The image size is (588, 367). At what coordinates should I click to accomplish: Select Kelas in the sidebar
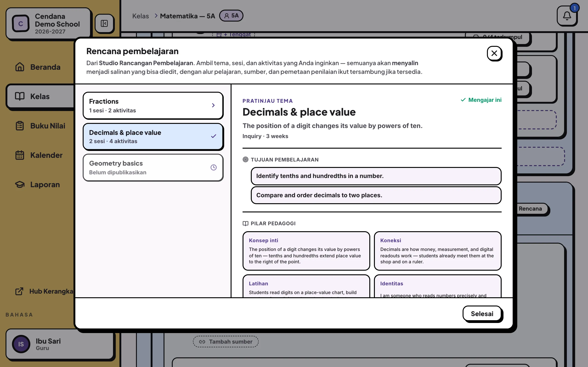(40, 96)
